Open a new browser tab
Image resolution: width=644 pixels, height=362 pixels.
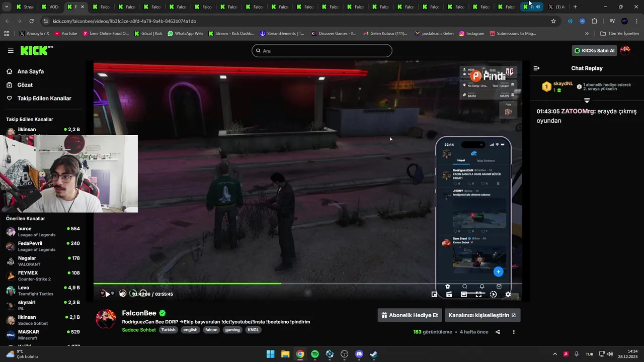point(575,7)
